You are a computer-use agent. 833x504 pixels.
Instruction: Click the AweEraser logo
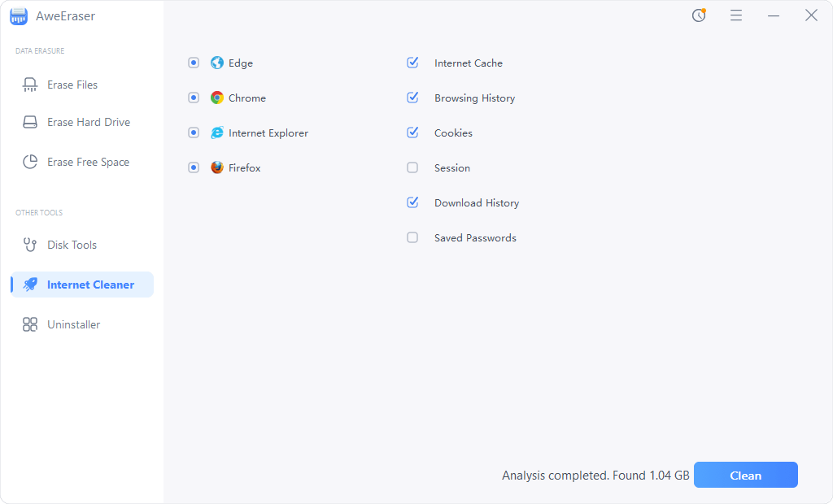[19, 15]
